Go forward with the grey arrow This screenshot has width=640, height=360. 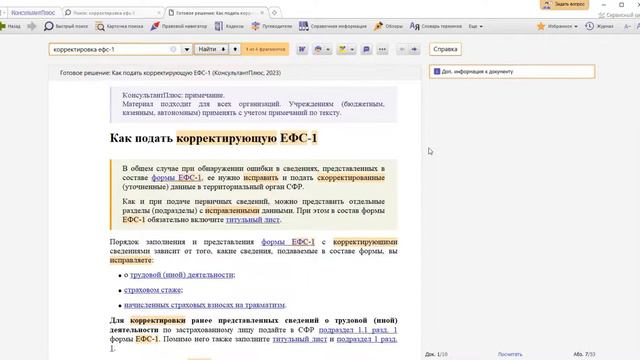pyautogui.click(x=31, y=26)
